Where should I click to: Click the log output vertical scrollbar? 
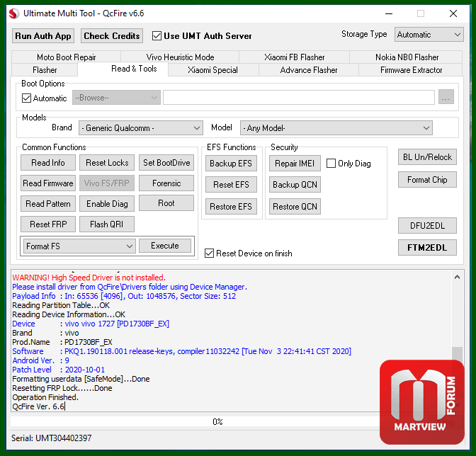tap(458, 340)
